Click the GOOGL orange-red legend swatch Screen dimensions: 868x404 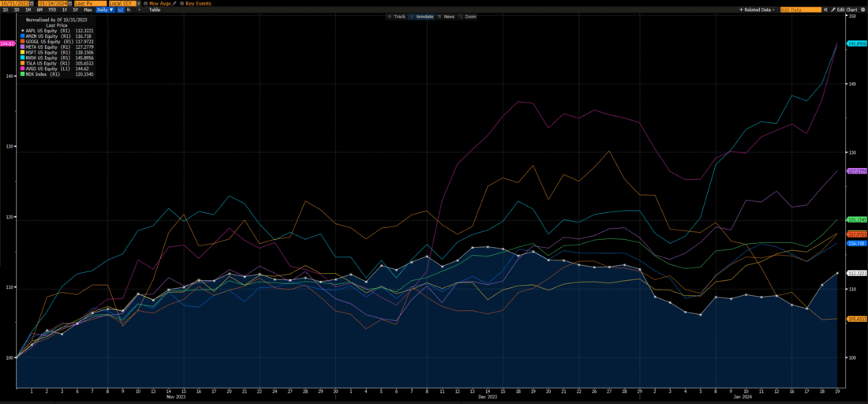point(23,40)
